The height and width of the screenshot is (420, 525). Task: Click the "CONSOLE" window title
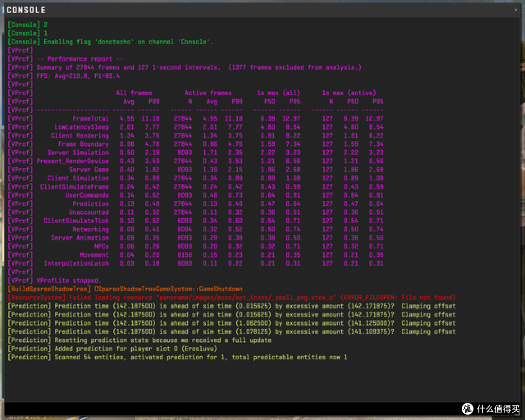(26, 10)
